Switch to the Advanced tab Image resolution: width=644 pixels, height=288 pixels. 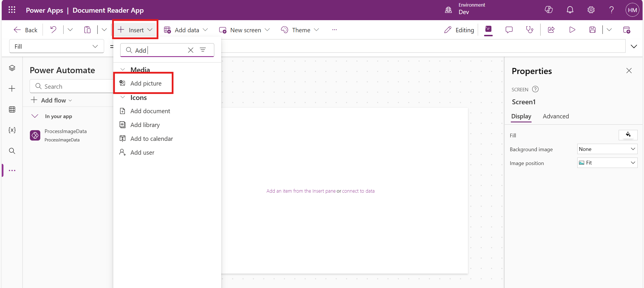point(555,116)
